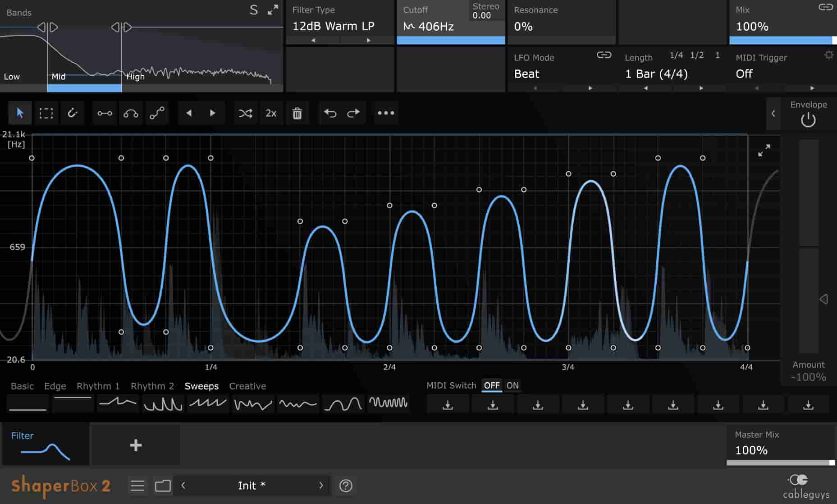Collapse the right panel with the chevron
This screenshot has width=837, height=504.
click(773, 114)
